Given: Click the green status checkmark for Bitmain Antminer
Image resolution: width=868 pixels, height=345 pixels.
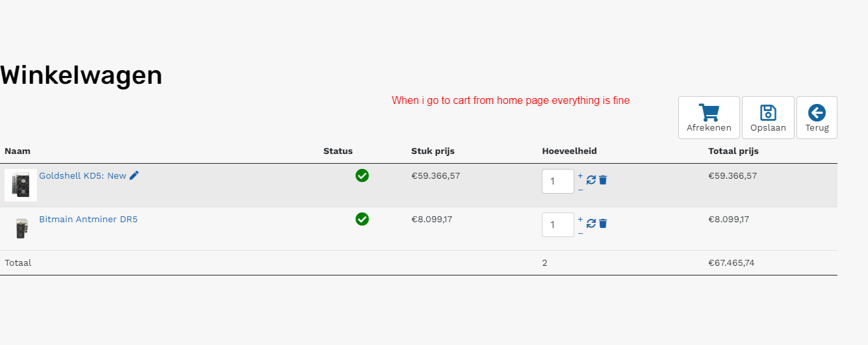Looking at the screenshot, I should (363, 219).
